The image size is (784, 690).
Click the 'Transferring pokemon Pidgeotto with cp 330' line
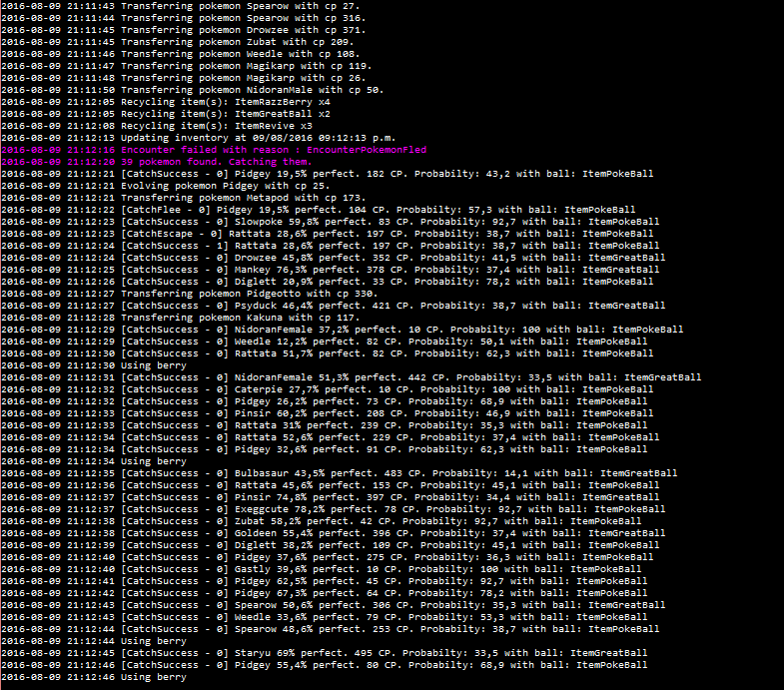click(x=190, y=294)
